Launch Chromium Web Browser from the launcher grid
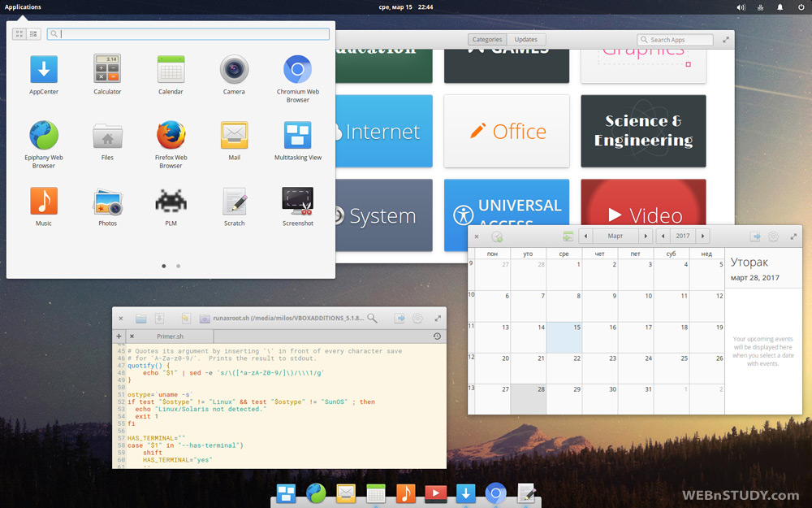 [298, 69]
